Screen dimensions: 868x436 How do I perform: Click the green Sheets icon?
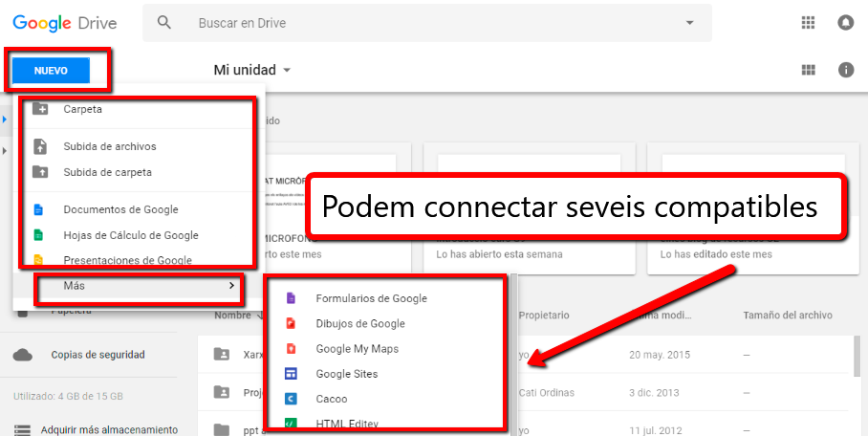(x=38, y=235)
